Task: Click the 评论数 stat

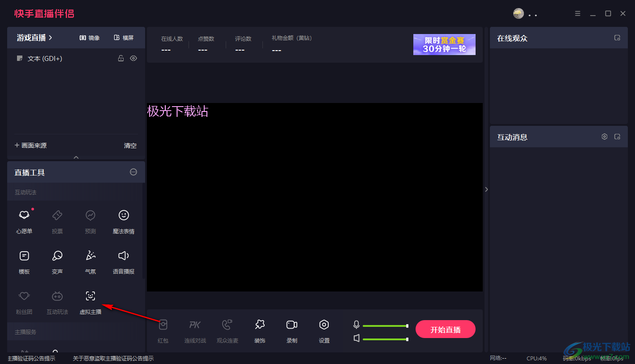Action: click(243, 44)
